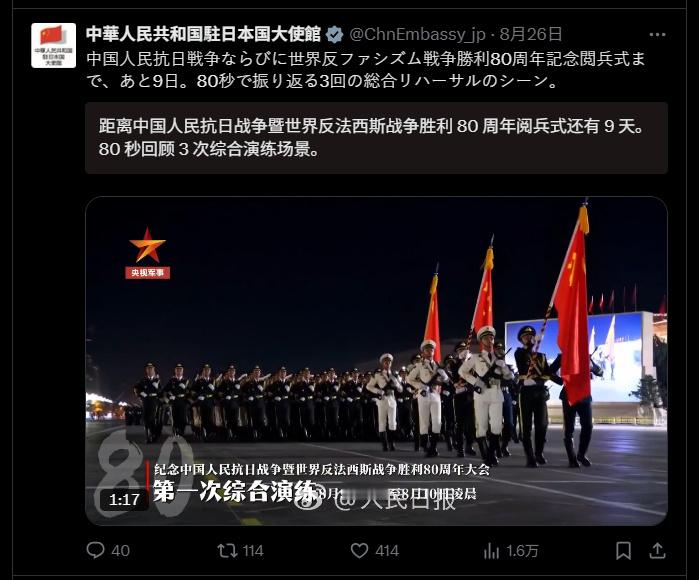
Task: Click the 414 likes count
Action: (387, 551)
